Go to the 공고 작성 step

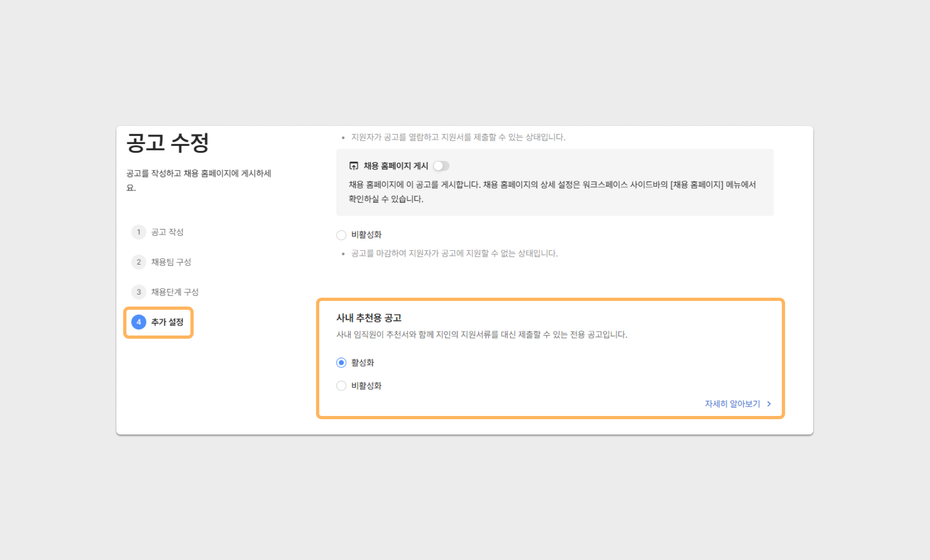pos(167,232)
